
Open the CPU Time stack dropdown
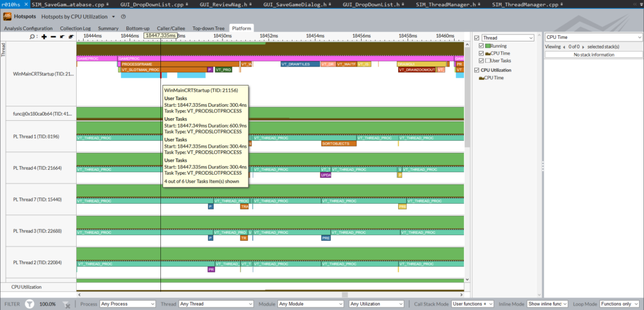[594, 37]
